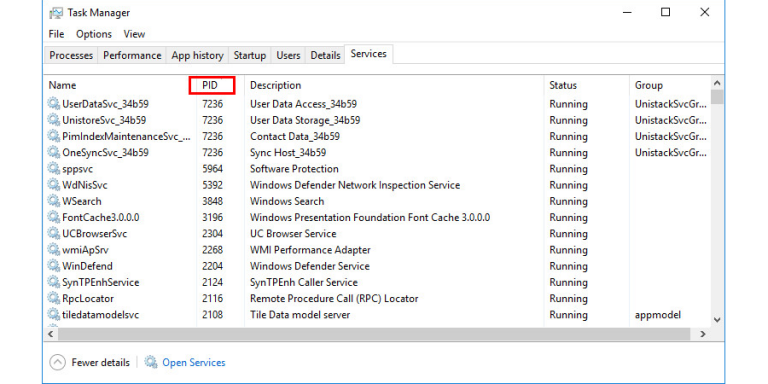This screenshot has width=768, height=384.
Task: Click gear icon next to PimIndexMaintenanceSvc
Action: tap(53, 136)
